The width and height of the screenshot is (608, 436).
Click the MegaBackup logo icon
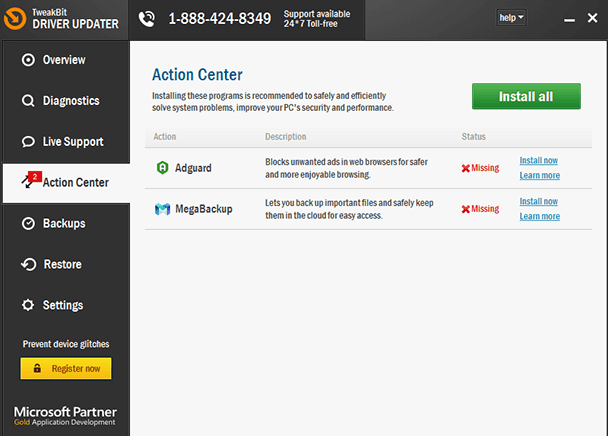pyautogui.click(x=162, y=209)
